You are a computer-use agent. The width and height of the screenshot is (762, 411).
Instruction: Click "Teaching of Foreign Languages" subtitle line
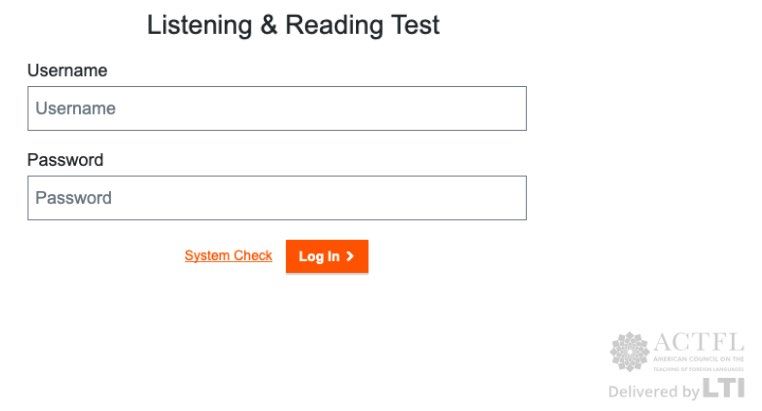(x=698, y=369)
